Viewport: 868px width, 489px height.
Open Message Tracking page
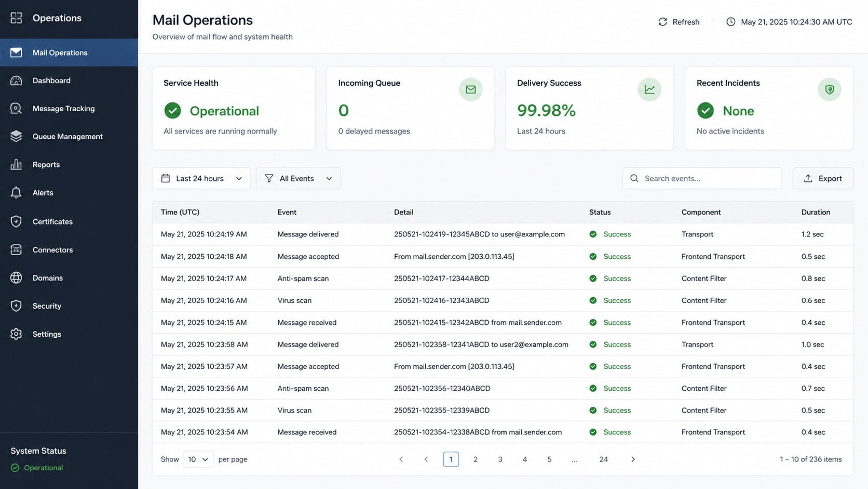click(x=69, y=109)
